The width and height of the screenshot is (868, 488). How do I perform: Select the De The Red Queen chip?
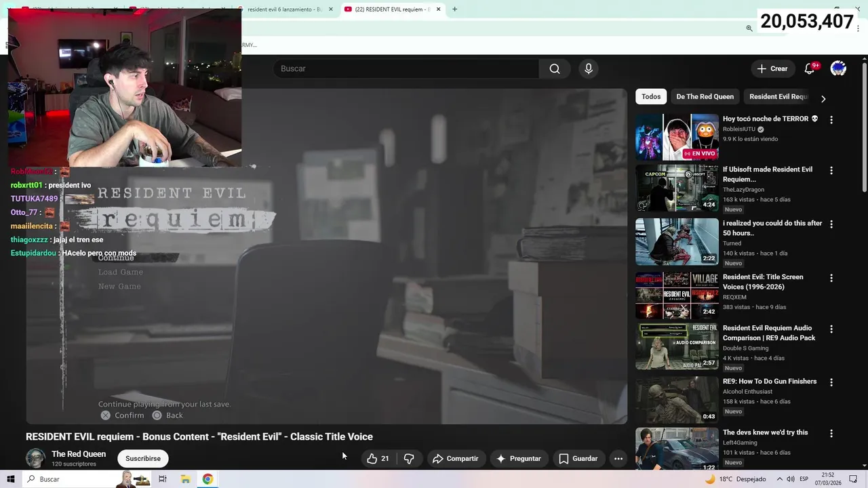tap(705, 96)
